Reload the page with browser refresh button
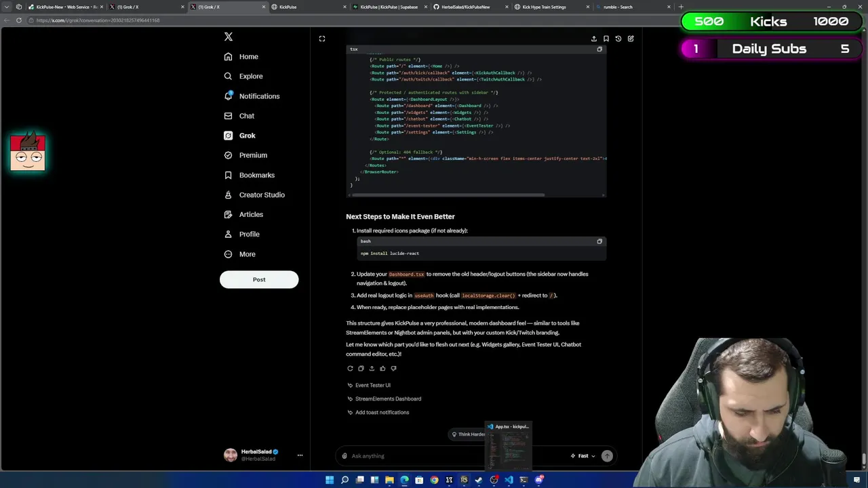The width and height of the screenshot is (868, 488). 19,20
